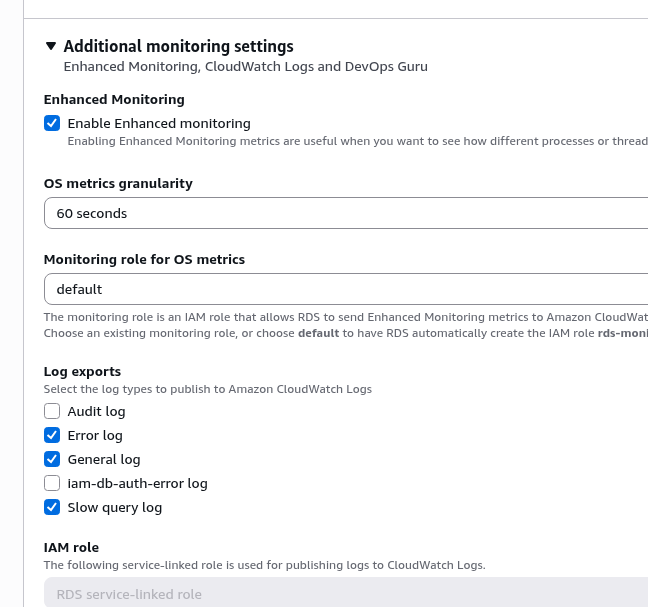
Task: Open the Monitoring role for OS metrics dropdown
Action: (340, 289)
